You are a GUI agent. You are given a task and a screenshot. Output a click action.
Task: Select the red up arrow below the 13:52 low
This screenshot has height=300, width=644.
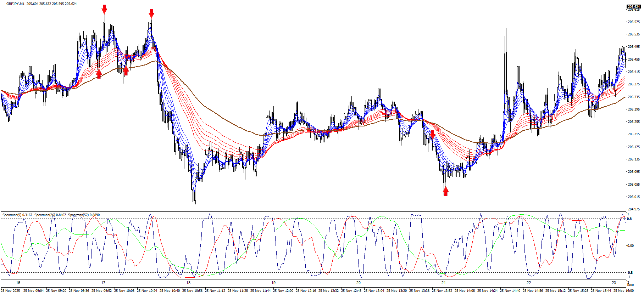pyautogui.click(x=446, y=191)
